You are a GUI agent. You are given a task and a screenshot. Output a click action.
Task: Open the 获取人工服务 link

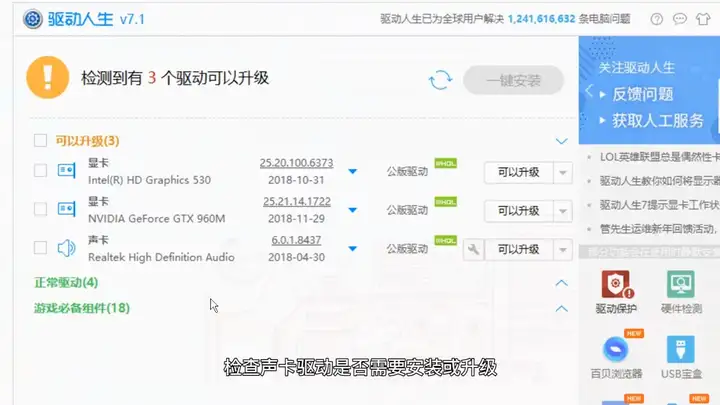coord(658,121)
